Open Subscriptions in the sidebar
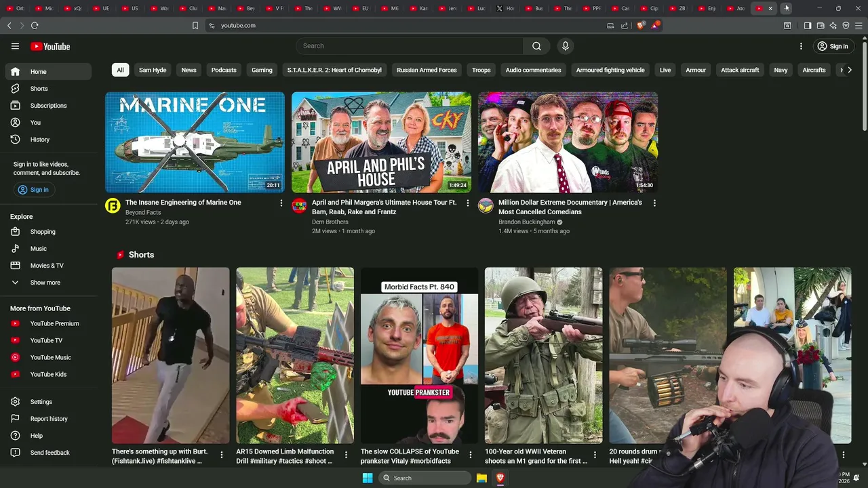 click(x=48, y=106)
